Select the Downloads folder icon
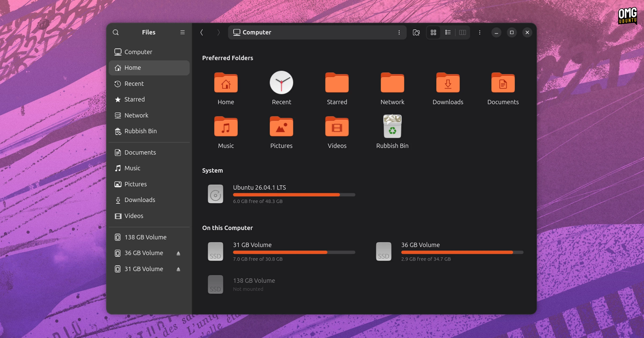Image resolution: width=644 pixels, height=338 pixels. 448,83
